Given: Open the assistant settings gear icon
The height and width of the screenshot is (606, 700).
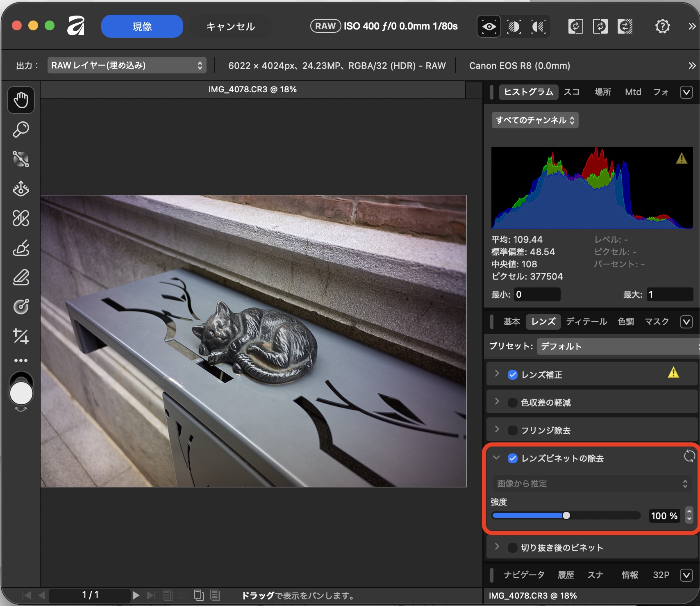Looking at the screenshot, I should [662, 27].
